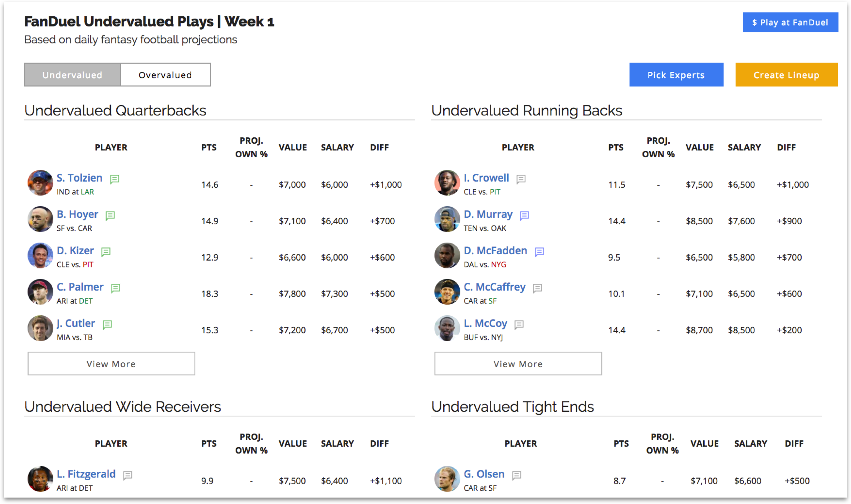Open the note icon beside D. Murray

[524, 215]
